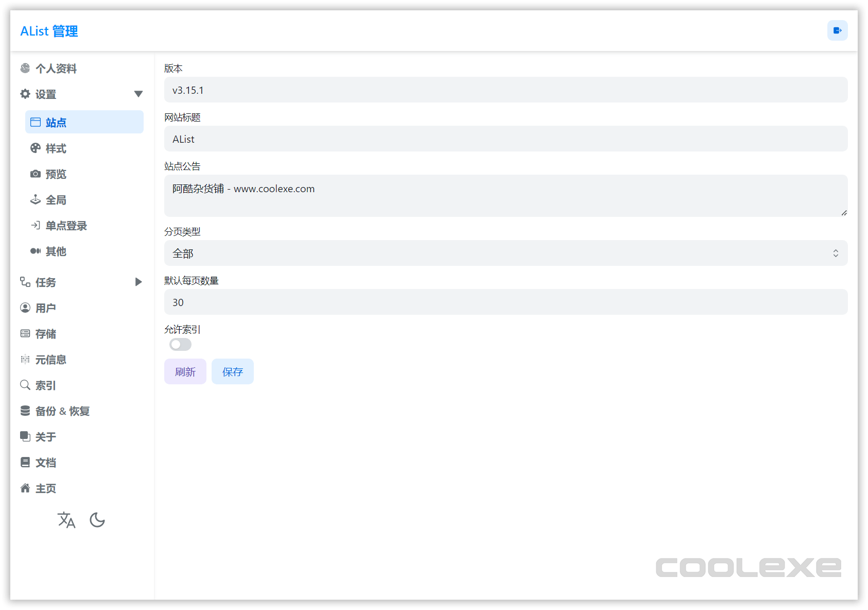Open the 样式 settings icon
This screenshot has height=610, width=868.
(x=35, y=148)
